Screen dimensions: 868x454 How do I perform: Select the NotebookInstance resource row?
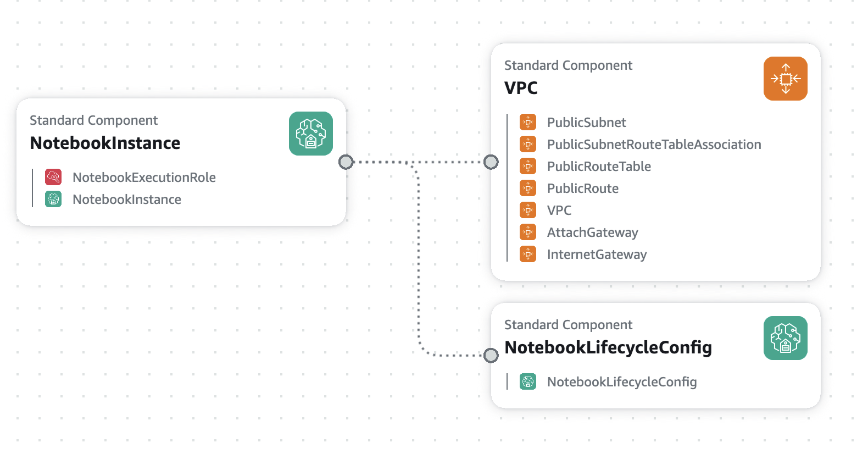pyautogui.click(x=127, y=200)
